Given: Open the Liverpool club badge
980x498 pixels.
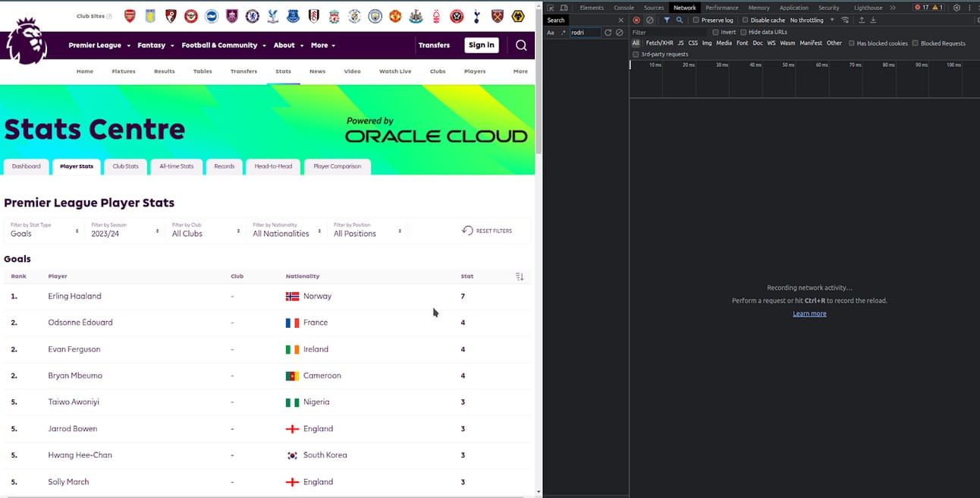Looking at the screenshot, I should coord(335,16).
